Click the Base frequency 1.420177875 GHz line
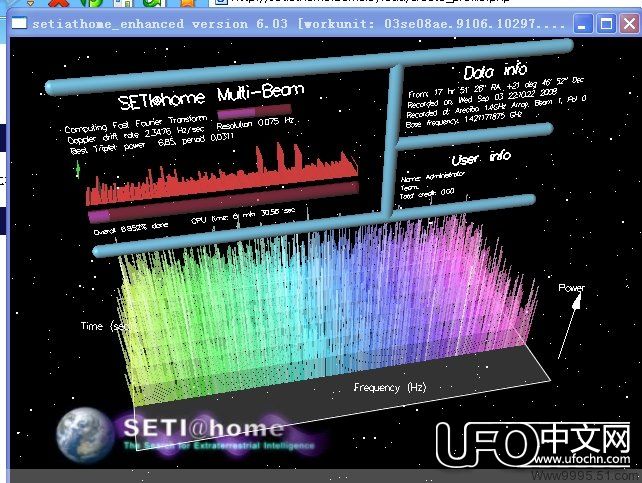Image resolution: width=642 pixels, height=483 pixels. pos(463,119)
